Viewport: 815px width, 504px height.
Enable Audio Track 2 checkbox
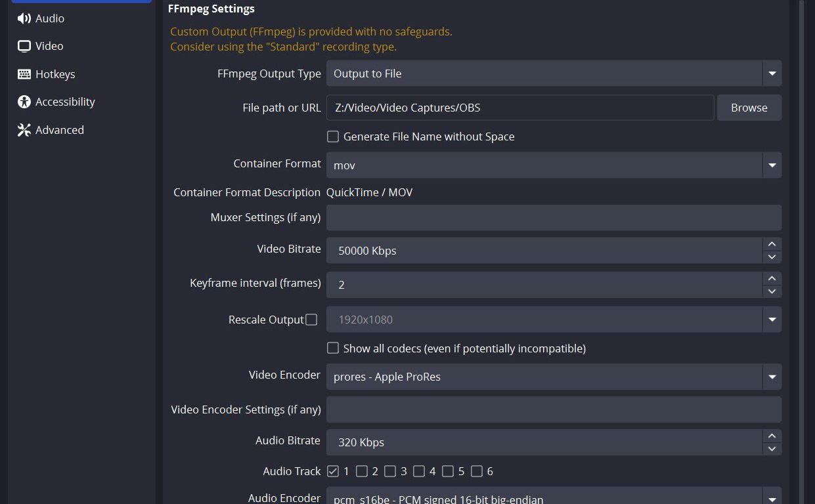tap(361, 471)
